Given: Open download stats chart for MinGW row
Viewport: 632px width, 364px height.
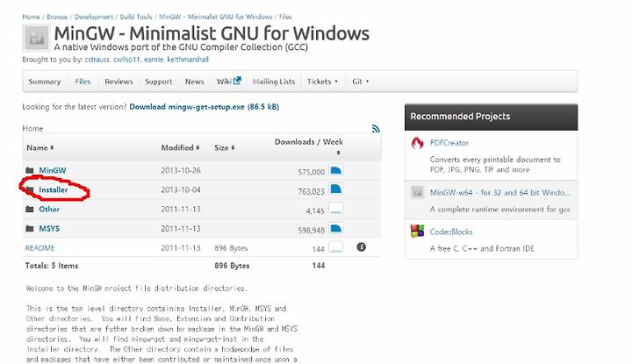Looking at the screenshot, I should (336, 170).
